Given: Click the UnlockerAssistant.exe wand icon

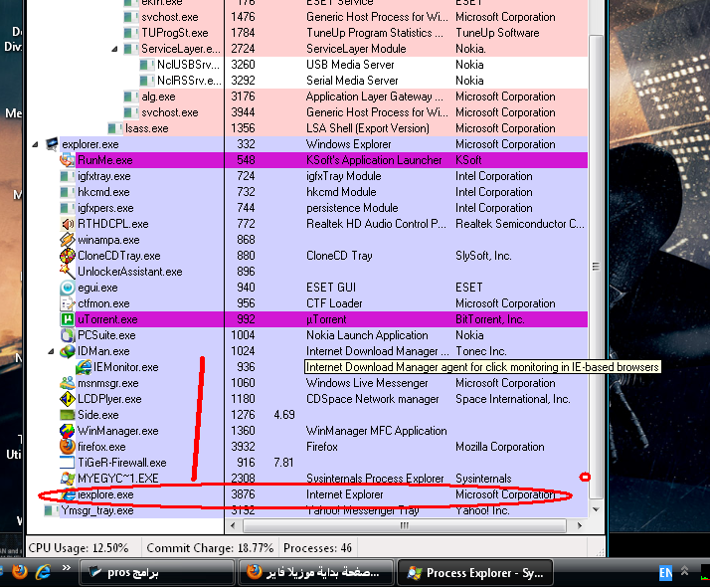Looking at the screenshot, I should point(67,272).
